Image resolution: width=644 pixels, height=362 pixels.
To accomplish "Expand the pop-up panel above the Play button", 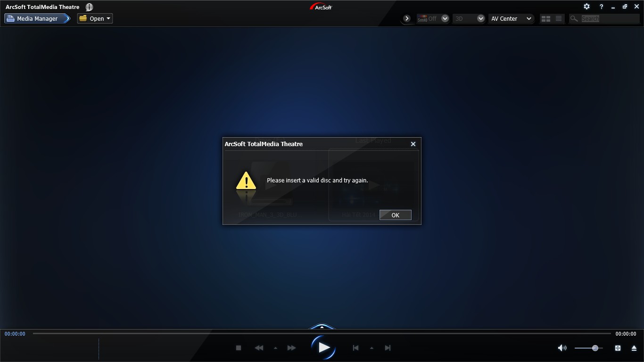I will pyautogui.click(x=322, y=326).
